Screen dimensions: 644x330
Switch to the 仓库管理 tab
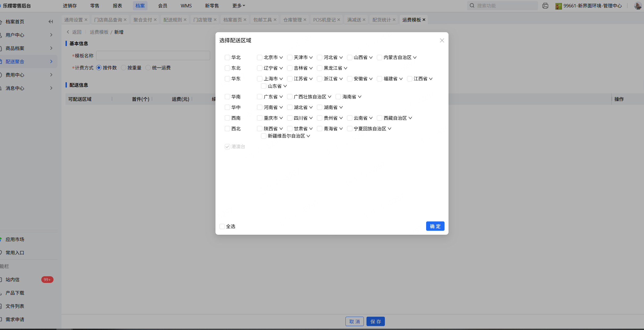tap(292, 20)
